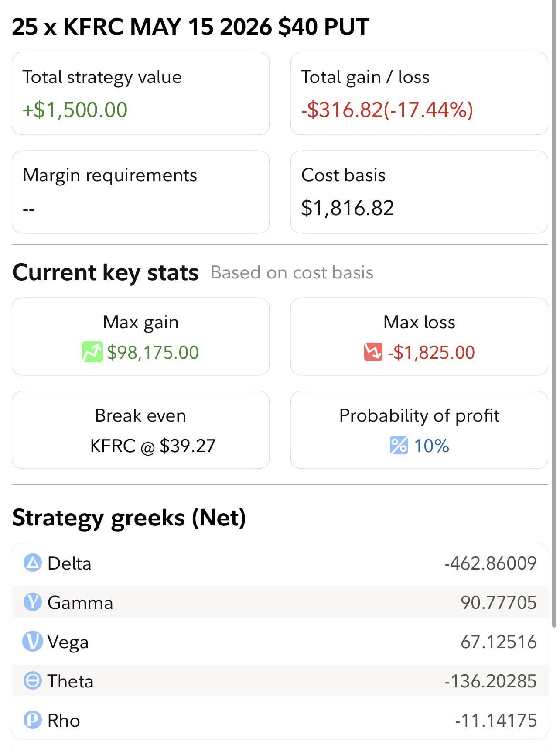
Task: Click the green Max gain chart icon
Action: [x=92, y=352]
